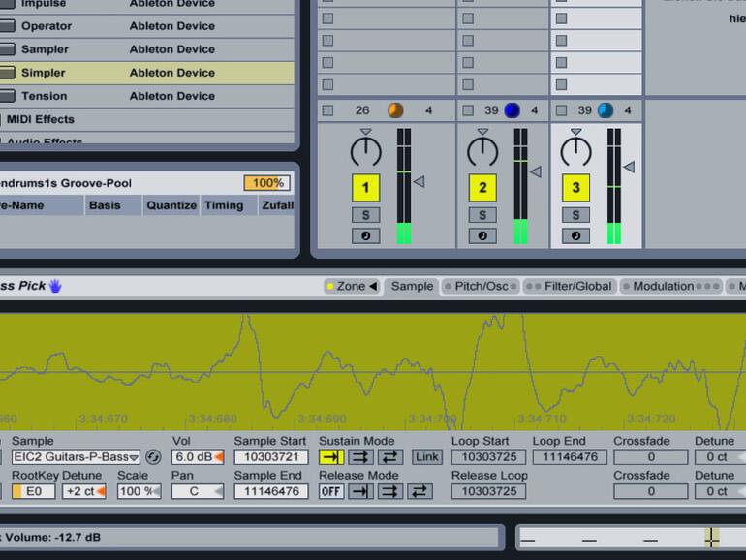Select the no-loop Sustain Mode icon
Viewport: 746px width, 560px height.
coord(331,457)
